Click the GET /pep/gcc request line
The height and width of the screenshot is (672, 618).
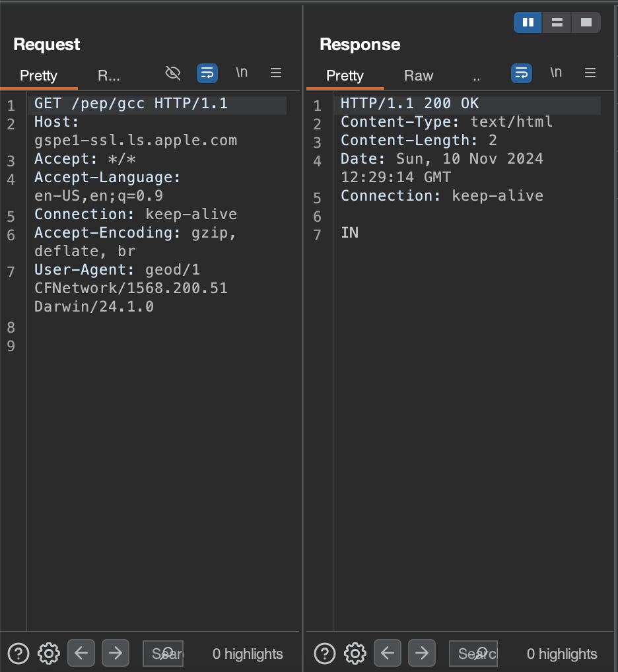pos(131,104)
